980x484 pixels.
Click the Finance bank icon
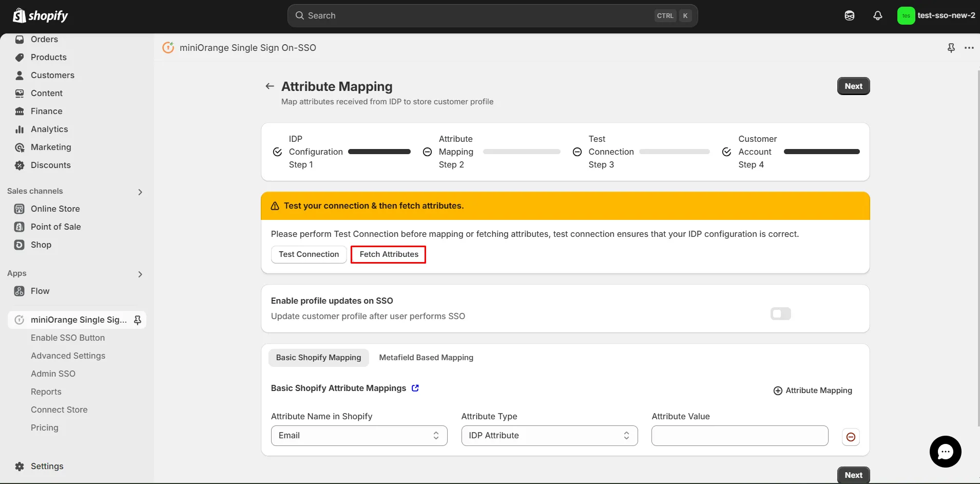20,111
